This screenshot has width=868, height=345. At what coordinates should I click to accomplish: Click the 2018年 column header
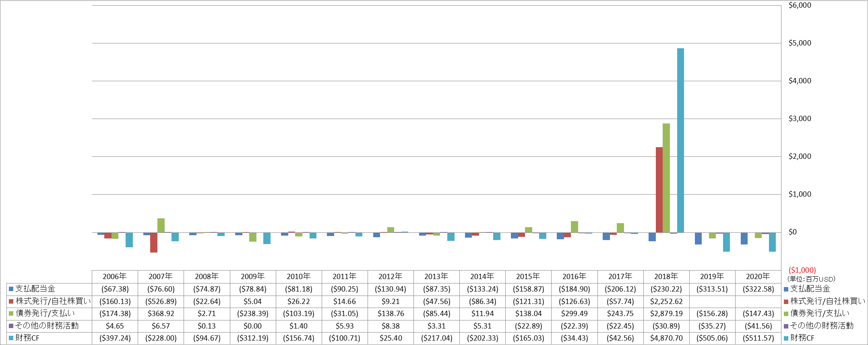[x=666, y=277]
